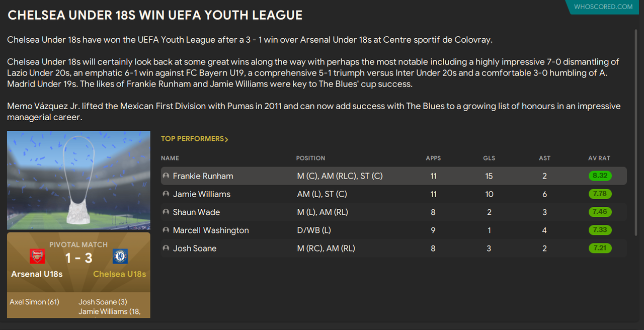Expand the Top Performers section chevron

[x=226, y=139]
